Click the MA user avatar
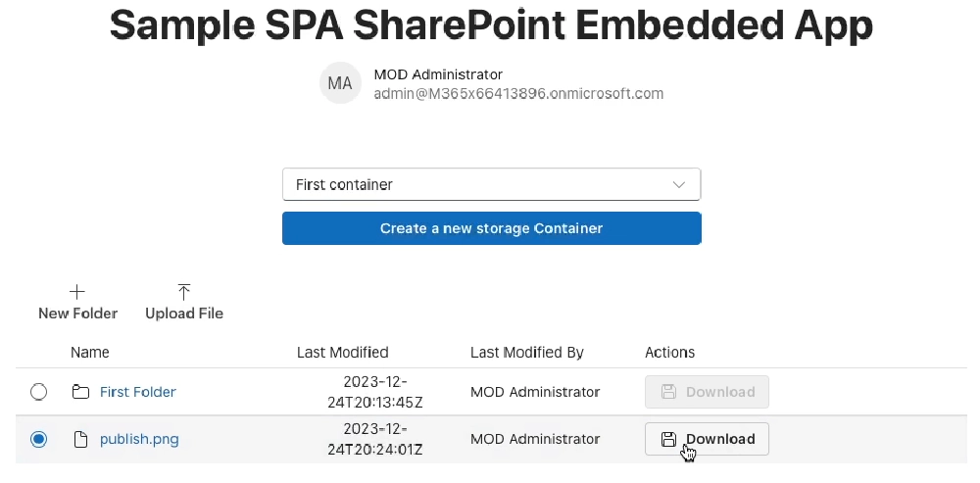Screen dimensions: 980x483 340,83
